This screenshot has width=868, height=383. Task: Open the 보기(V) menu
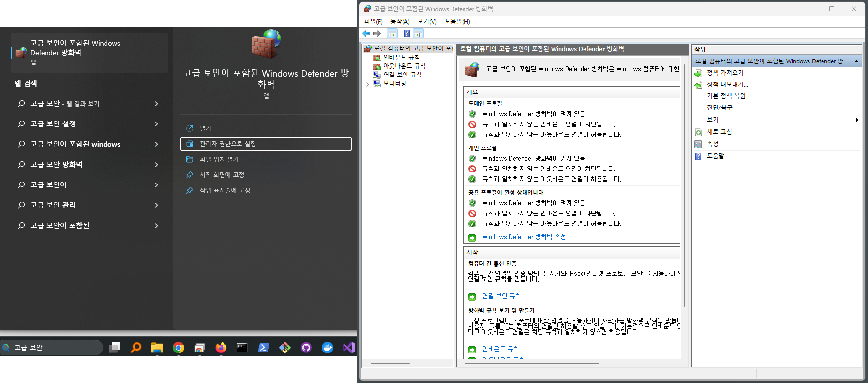click(x=427, y=21)
